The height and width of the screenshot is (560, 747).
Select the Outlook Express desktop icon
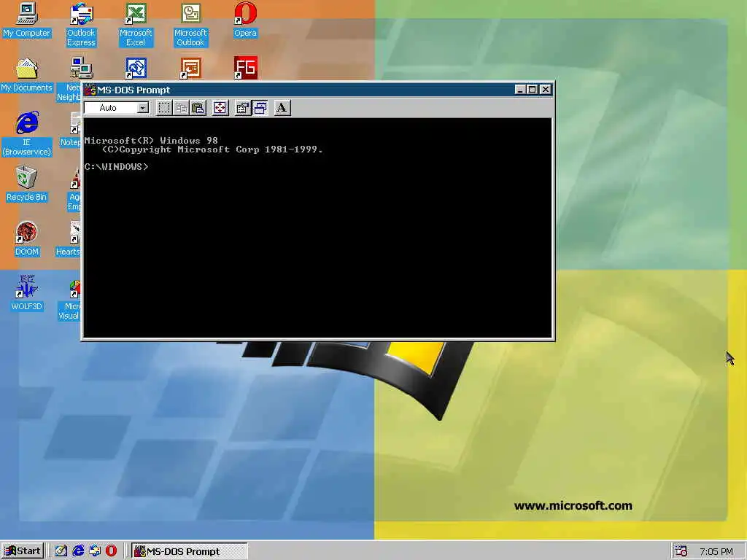81,25
